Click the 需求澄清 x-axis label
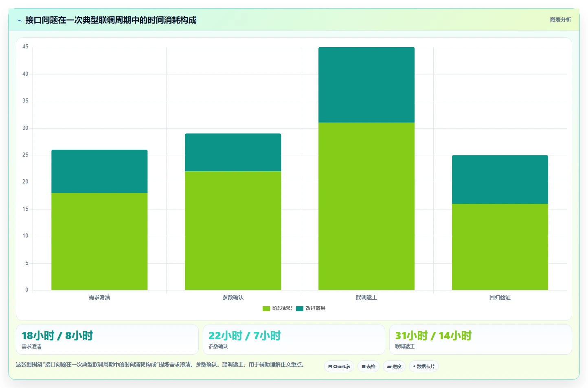The height and width of the screenshot is (388, 588). coord(99,297)
